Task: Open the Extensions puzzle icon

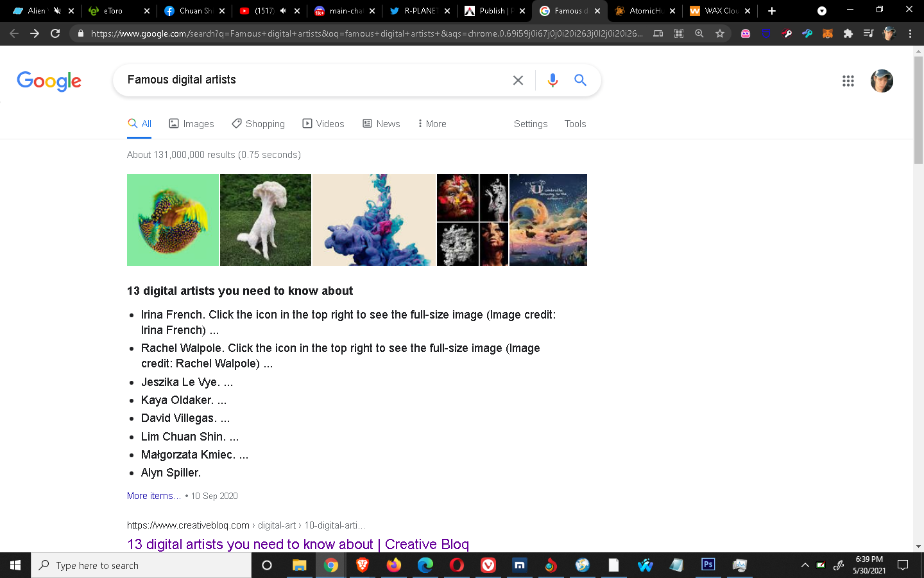Action: [x=848, y=33]
